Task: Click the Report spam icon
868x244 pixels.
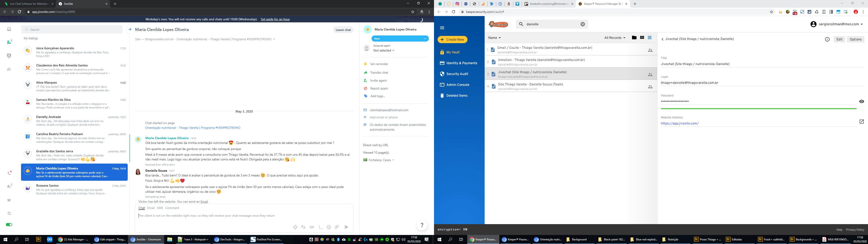Action: [365, 88]
